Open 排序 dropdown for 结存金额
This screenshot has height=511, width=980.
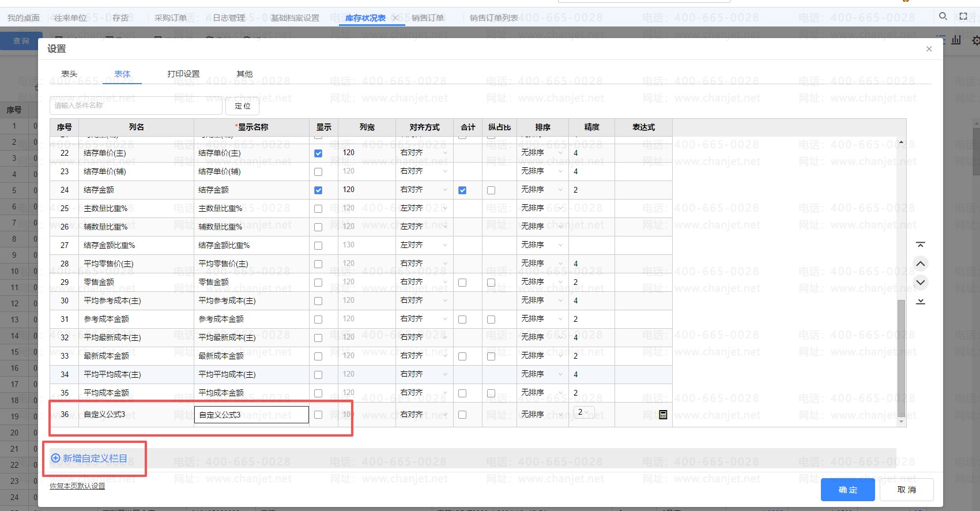coord(542,190)
